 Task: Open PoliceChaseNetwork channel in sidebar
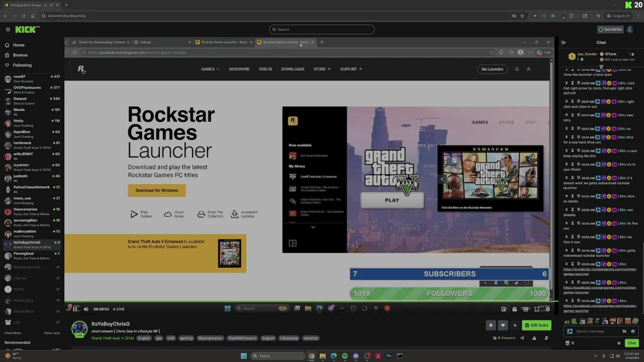(x=32, y=189)
